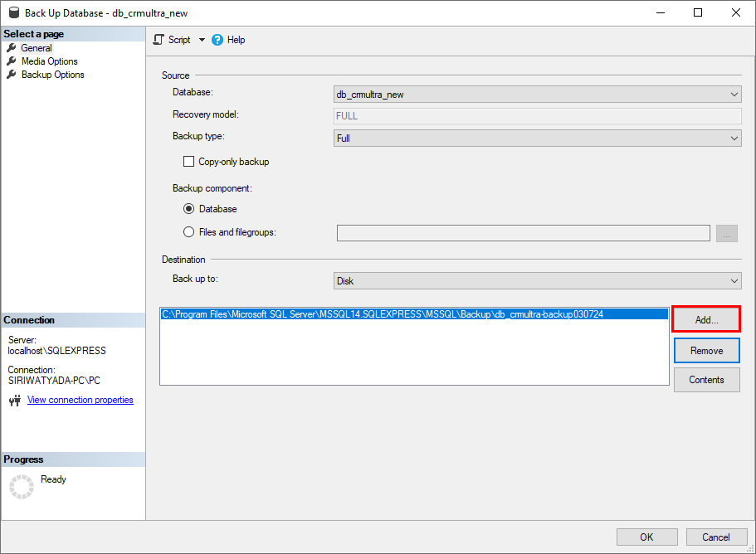Screen dimensions: 756x554
Task: Close the Back Up Database dialog
Action: 736,12
